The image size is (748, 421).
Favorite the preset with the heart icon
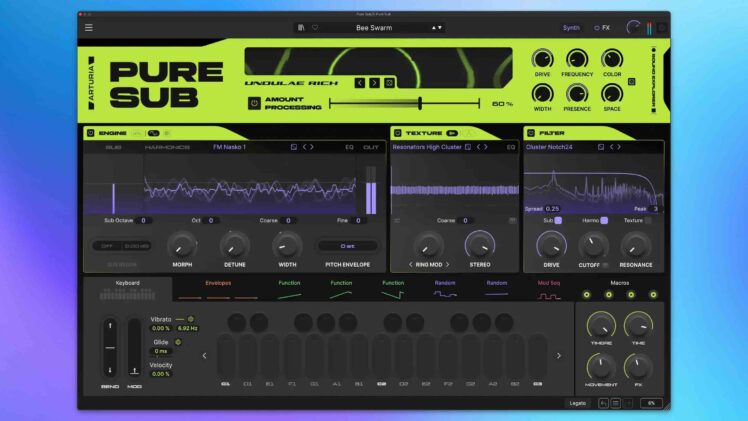pyautogui.click(x=315, y=28)
